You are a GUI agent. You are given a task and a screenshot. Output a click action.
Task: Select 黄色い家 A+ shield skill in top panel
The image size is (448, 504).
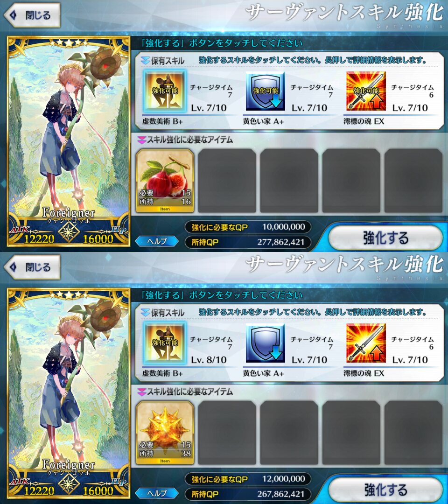266,91
